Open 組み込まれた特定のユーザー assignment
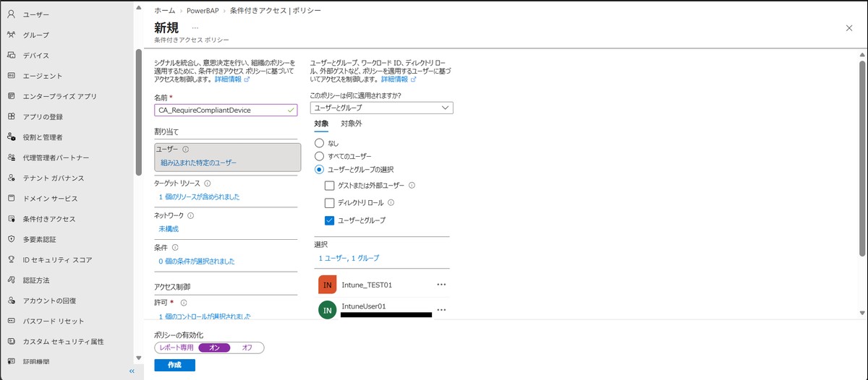The width and height of the screenshot is (868, 380). pos(198,163)
